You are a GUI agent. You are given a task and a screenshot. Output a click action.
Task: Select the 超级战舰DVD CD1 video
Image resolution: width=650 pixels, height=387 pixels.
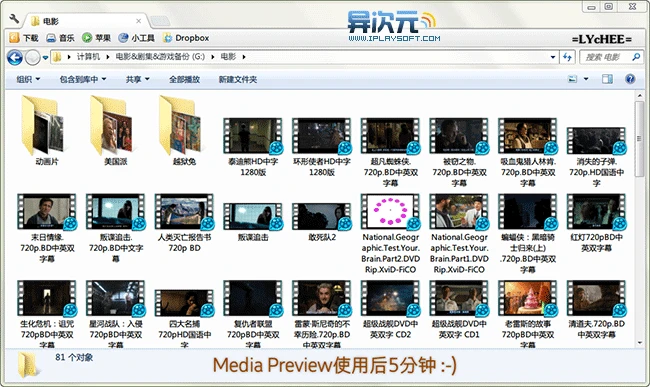click(x=459, y=310)
